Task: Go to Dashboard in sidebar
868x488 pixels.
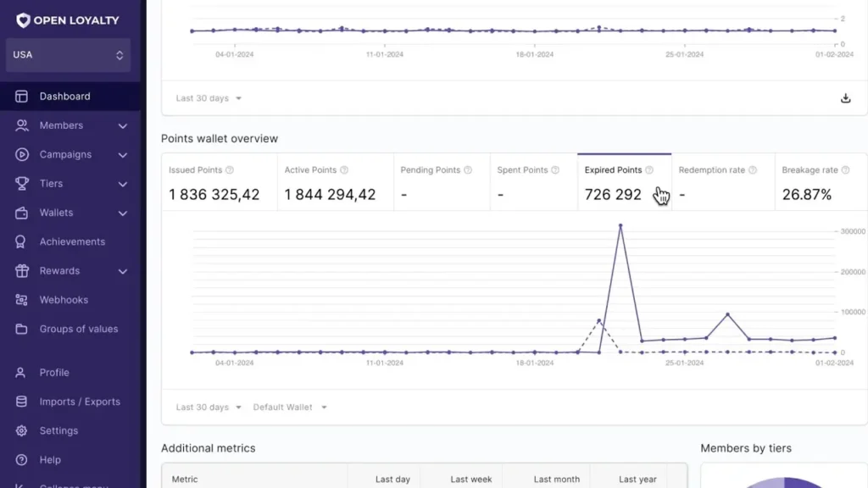Action: point(70,97)
